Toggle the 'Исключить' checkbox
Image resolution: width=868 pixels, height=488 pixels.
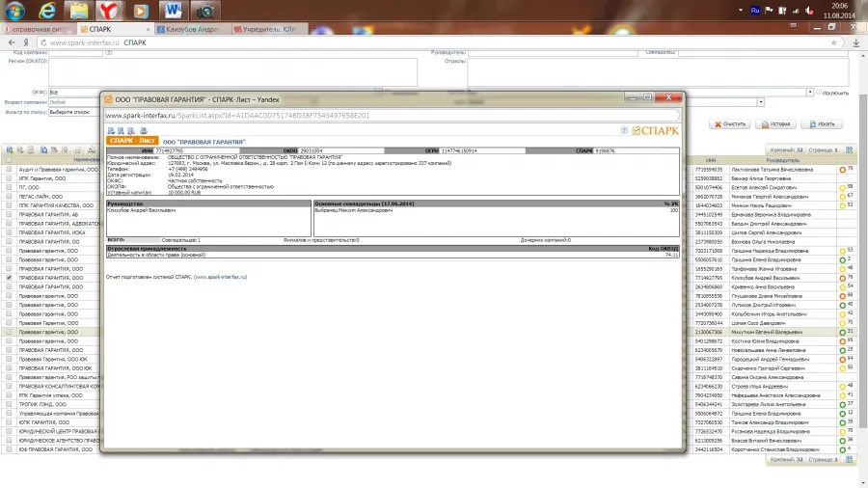point(819,93)
